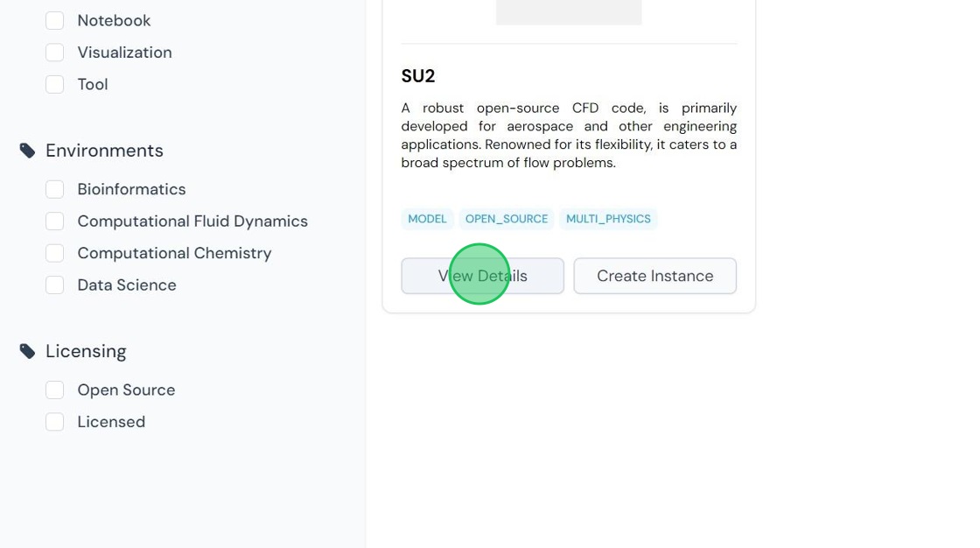
Task: Open View Details for SU2
Action: [x=482, y=276]
